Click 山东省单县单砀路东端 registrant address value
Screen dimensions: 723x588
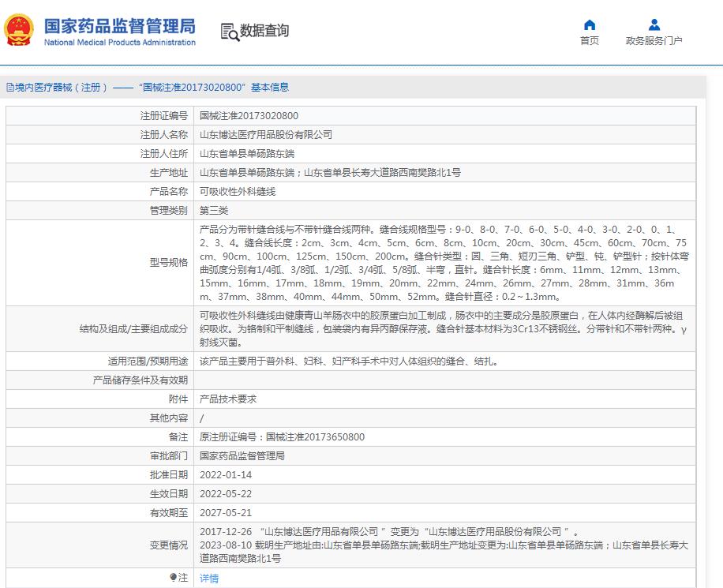pos(247,154)
